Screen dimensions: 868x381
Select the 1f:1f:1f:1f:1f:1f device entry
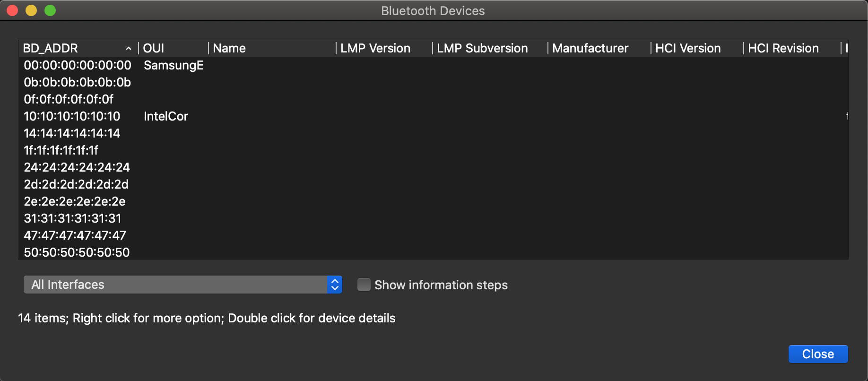(x=61, y=150)
